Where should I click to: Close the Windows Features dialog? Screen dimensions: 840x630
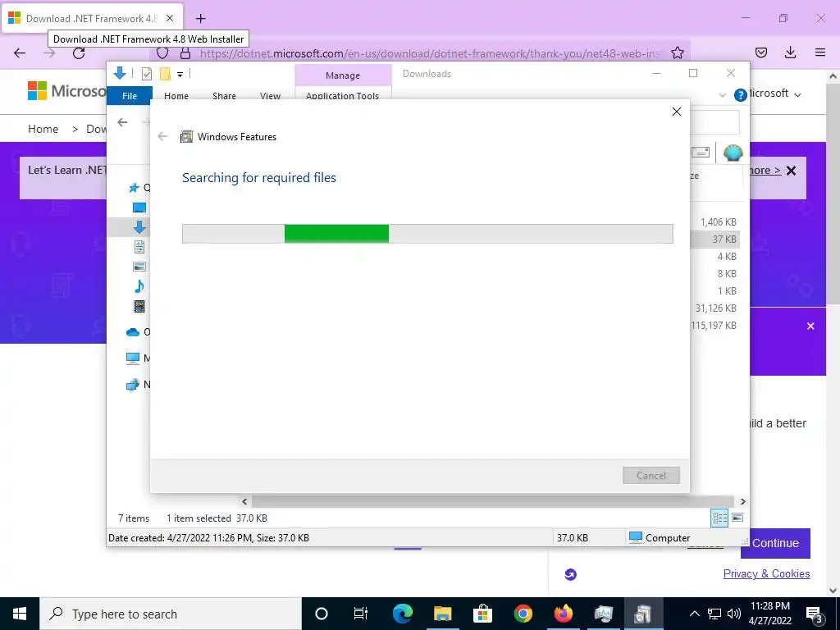(677, 112)
